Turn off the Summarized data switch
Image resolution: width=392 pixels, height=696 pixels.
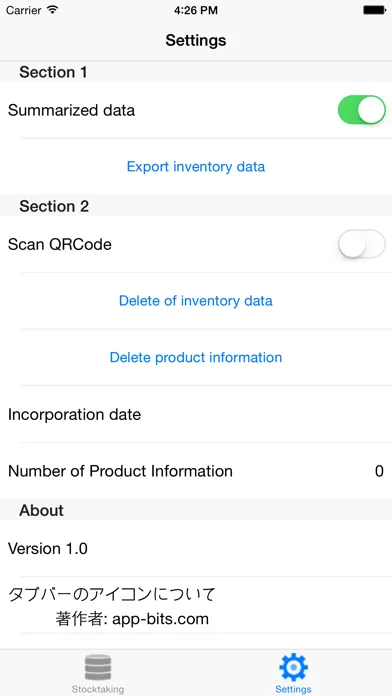(361, 110)
